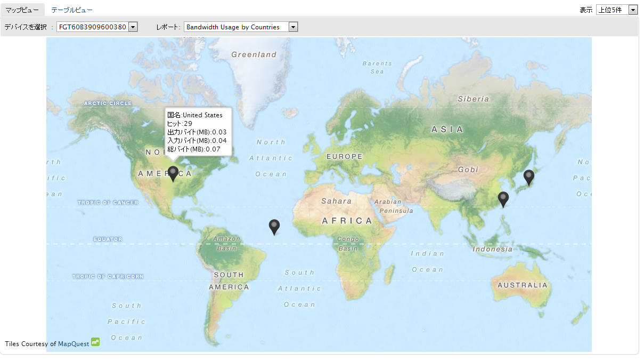Screen dimensions: 644x361
Task: Open the 表示 上位5件 dropdown
Action: pyautogui.click(x=617, y=10)
